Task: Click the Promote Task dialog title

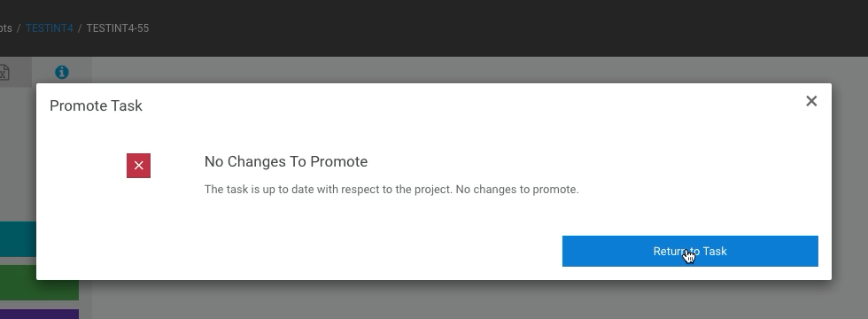Action: (96, 105)
